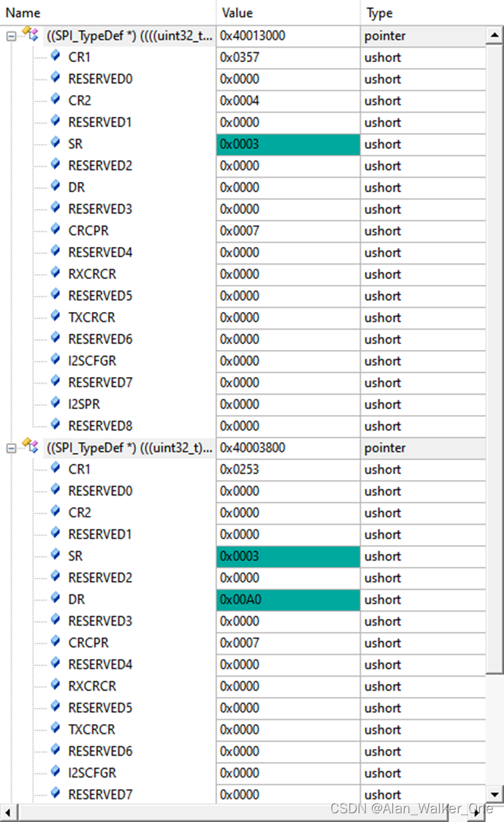Select the CRCPR value 0x0007 under 0x40003800
The height and width of the screenshot is (822, 504).
click(x=288, y=643)
